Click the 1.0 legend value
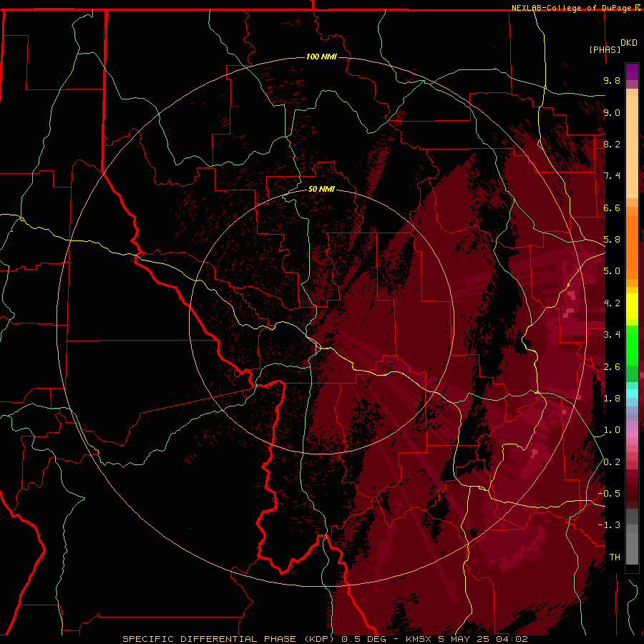 (x=612, y=430)
